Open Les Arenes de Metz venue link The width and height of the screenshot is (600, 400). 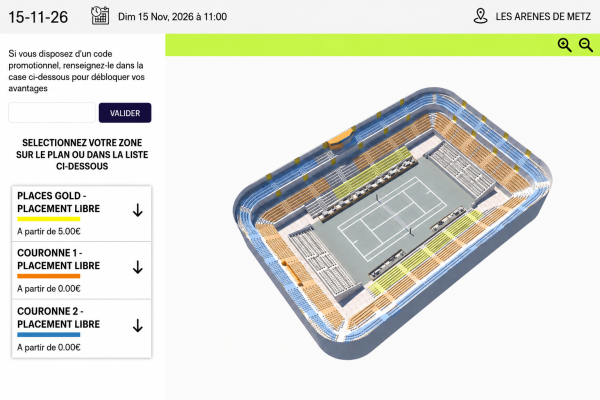pyautogui.click(x=543, y=16)
